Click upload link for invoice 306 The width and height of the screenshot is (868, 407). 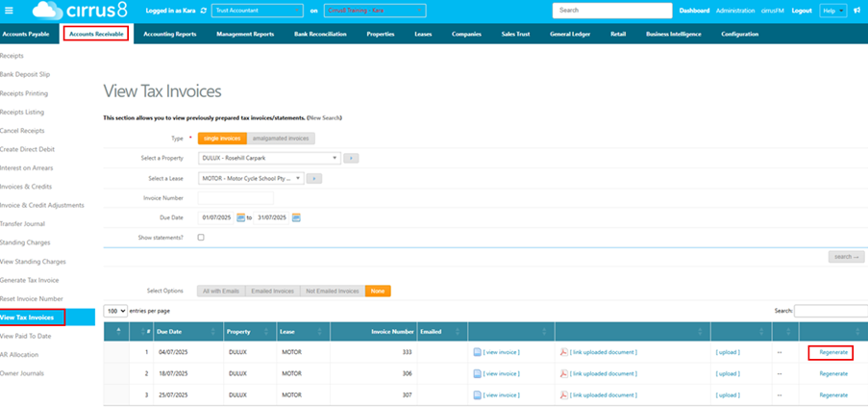(728, 373)
